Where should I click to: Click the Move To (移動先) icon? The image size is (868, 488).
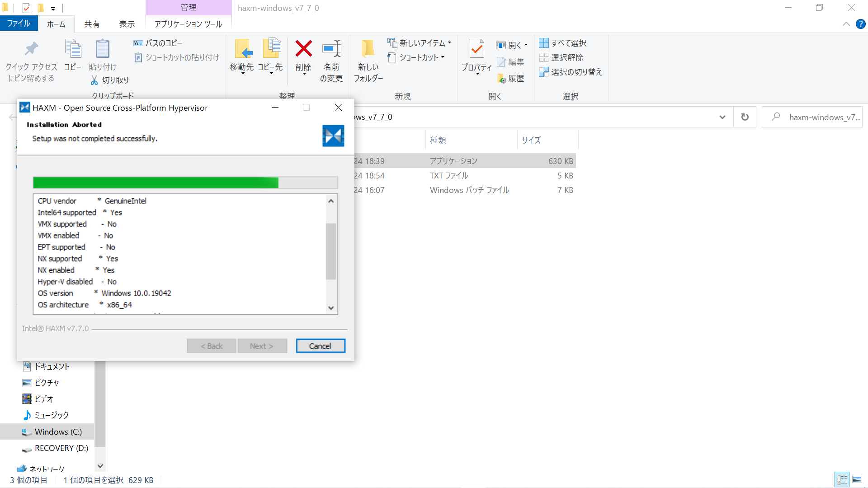coord(243,49)
